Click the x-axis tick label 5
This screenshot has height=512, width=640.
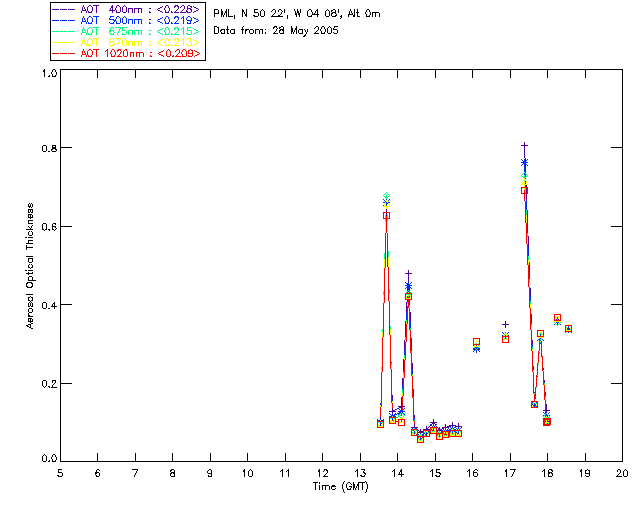(60, 473)
